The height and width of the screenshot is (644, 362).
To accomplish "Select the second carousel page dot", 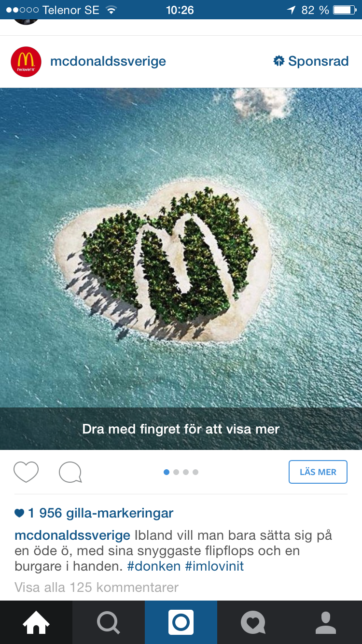I will 176,472.
